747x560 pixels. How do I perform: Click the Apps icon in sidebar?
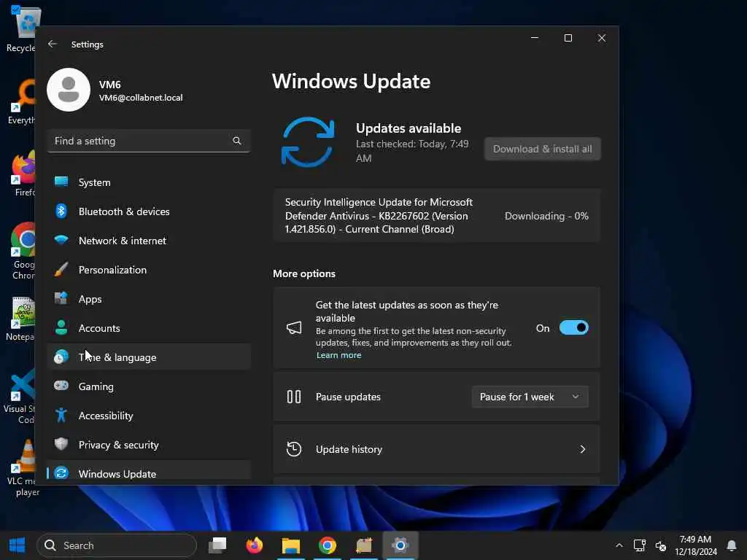click(x=61, y=298)
